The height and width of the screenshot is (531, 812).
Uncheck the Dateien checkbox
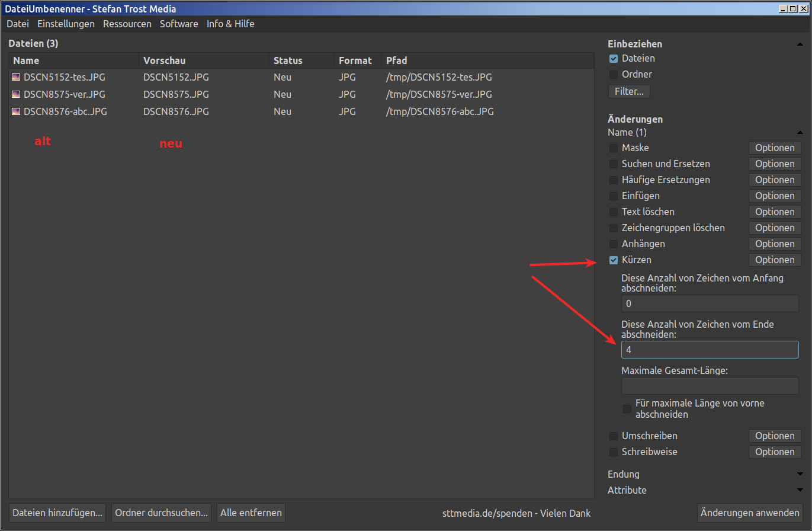[614, 59]
